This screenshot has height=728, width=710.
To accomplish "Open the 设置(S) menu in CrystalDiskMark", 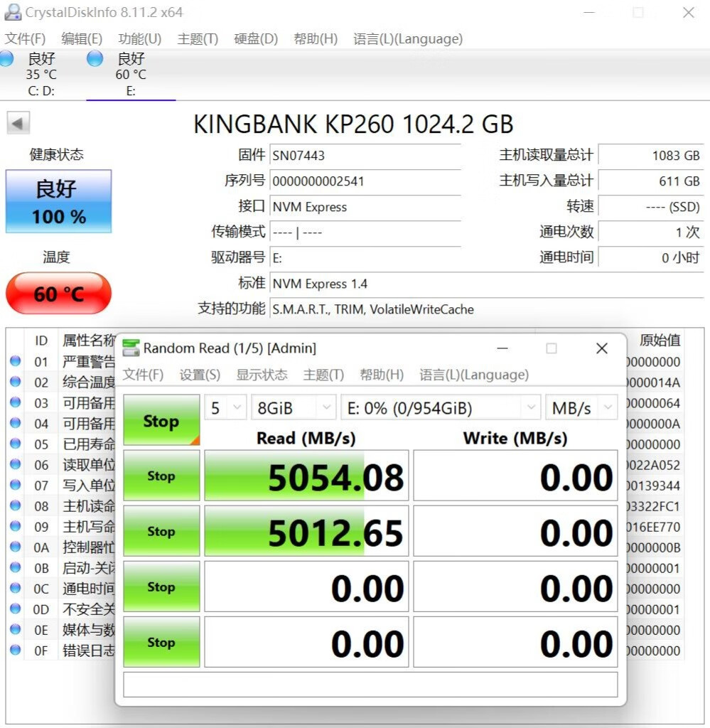I will click(201, 375).
